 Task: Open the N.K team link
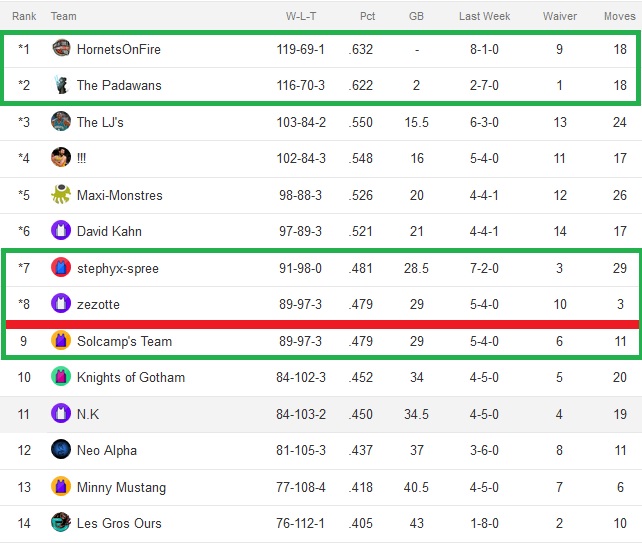(x=88, y=414)
